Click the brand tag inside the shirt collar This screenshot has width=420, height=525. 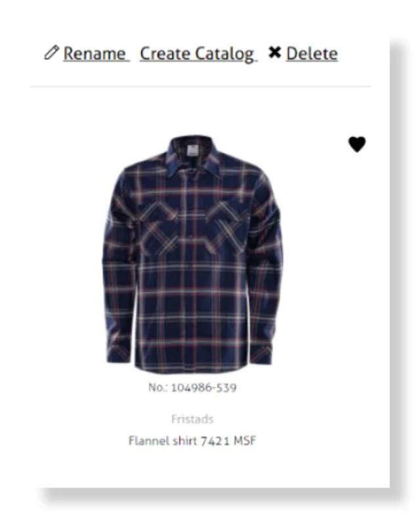pos(192,150)
